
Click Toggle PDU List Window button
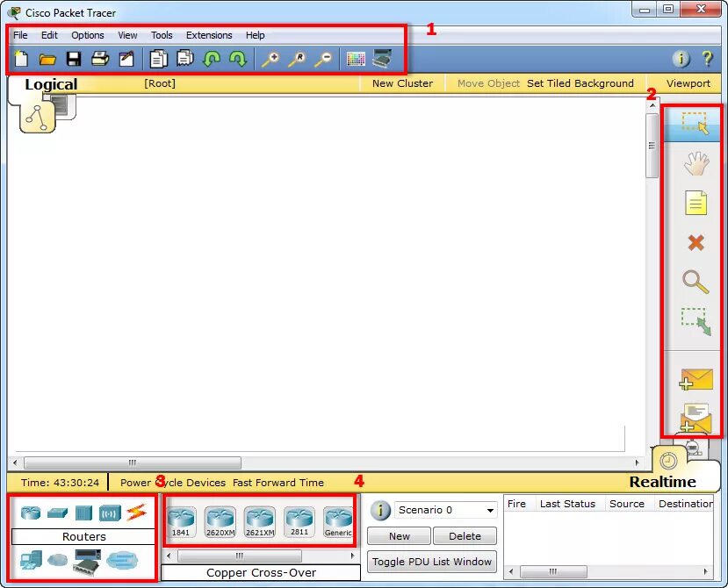click(432, 562)
